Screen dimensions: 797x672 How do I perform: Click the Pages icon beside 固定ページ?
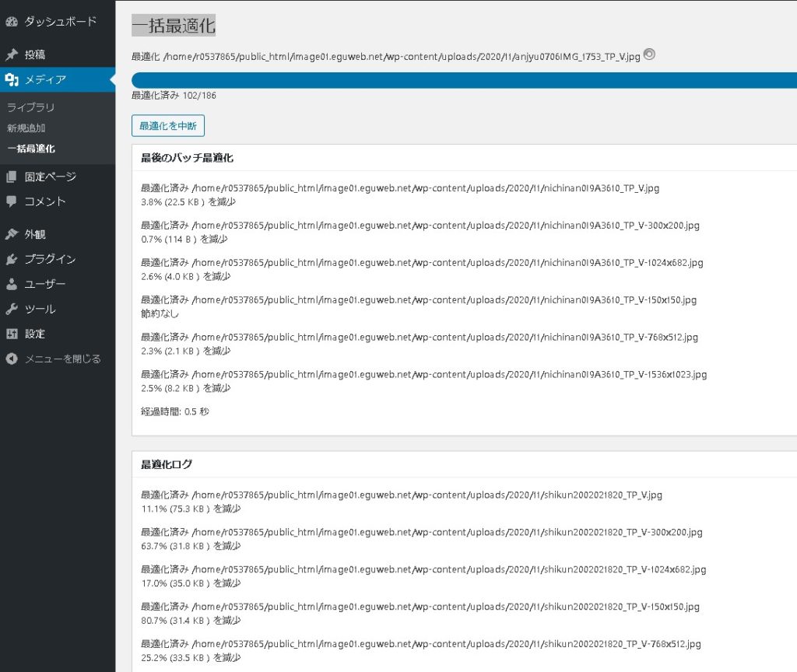click(12, 177)
